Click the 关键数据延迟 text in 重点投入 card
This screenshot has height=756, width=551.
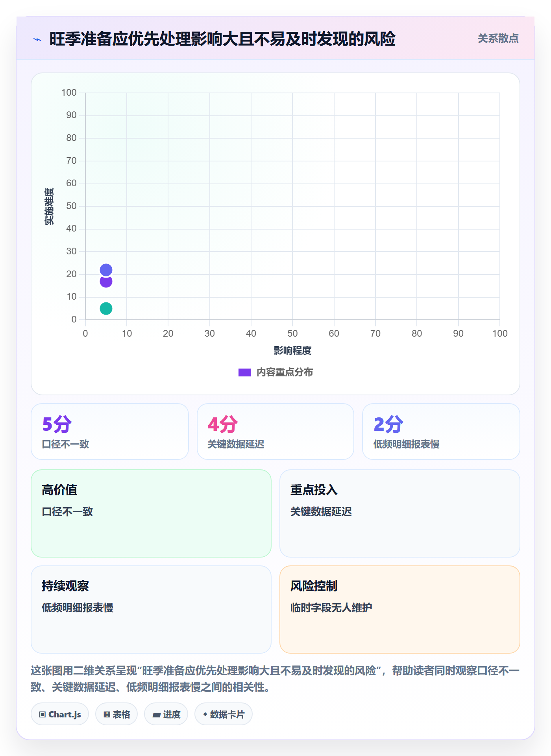[x=321, y=511]
